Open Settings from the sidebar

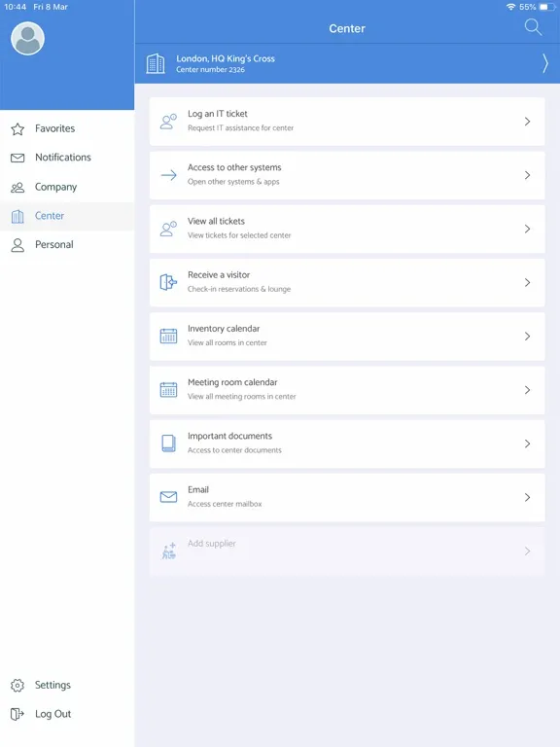tap(67, 685)
